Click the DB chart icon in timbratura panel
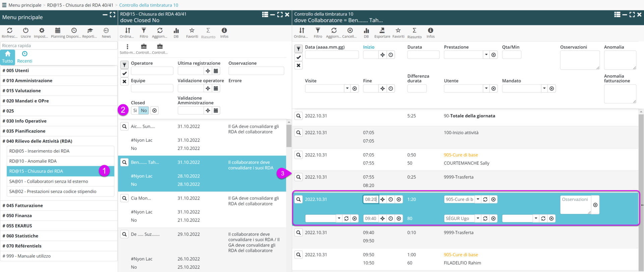The image size is (644, 272). pos(366,31)
